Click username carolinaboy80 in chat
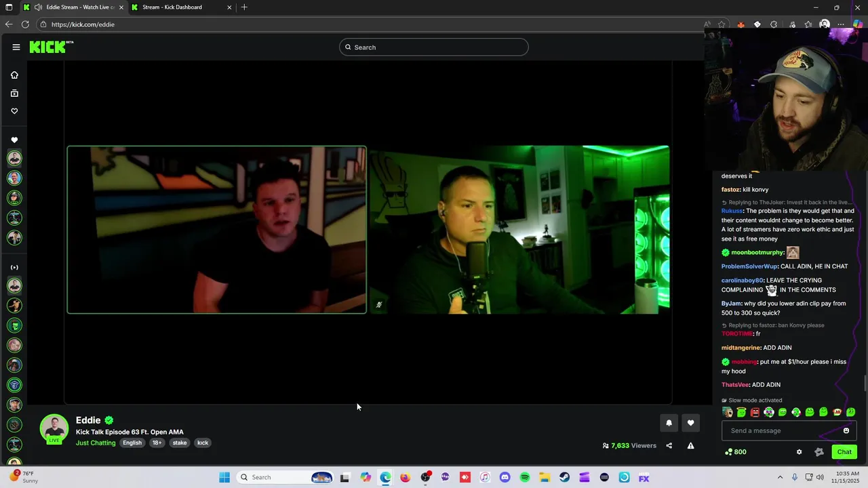The width and height of the screenshot is (868, 488). (743, 281)
